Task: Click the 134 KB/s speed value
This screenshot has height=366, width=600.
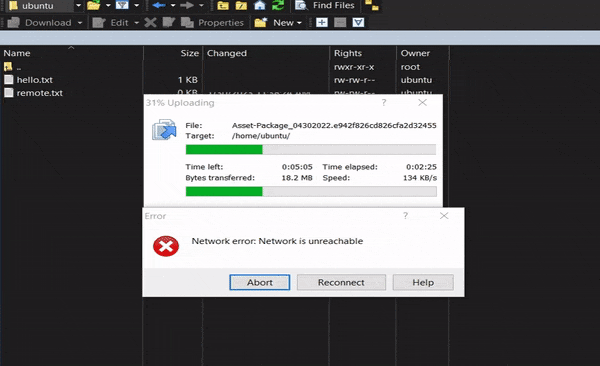Action: pos(420,178)
